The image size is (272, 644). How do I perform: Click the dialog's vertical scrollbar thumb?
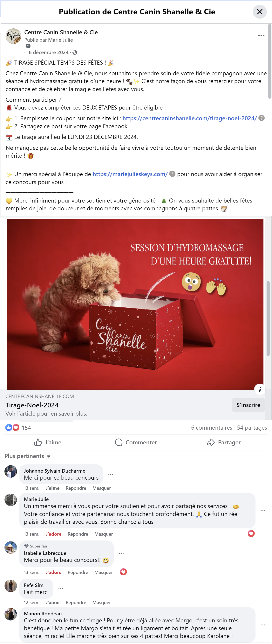coord(269,61)
